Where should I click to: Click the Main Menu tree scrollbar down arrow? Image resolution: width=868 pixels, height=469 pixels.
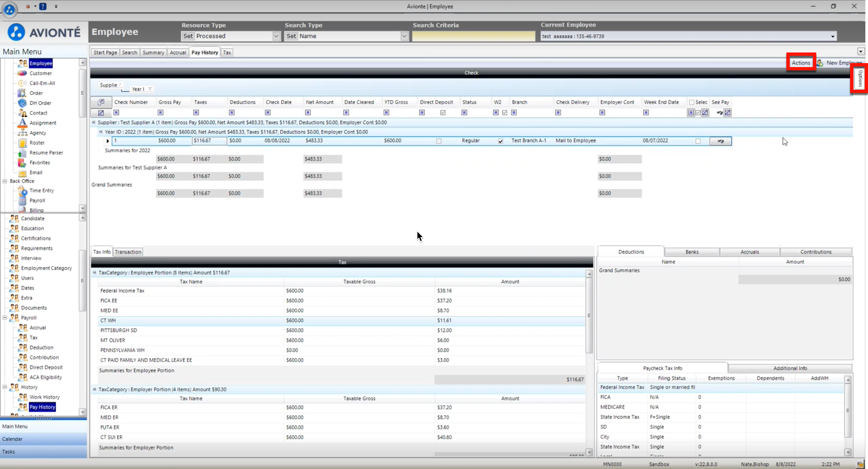click(x=83, y=208)
